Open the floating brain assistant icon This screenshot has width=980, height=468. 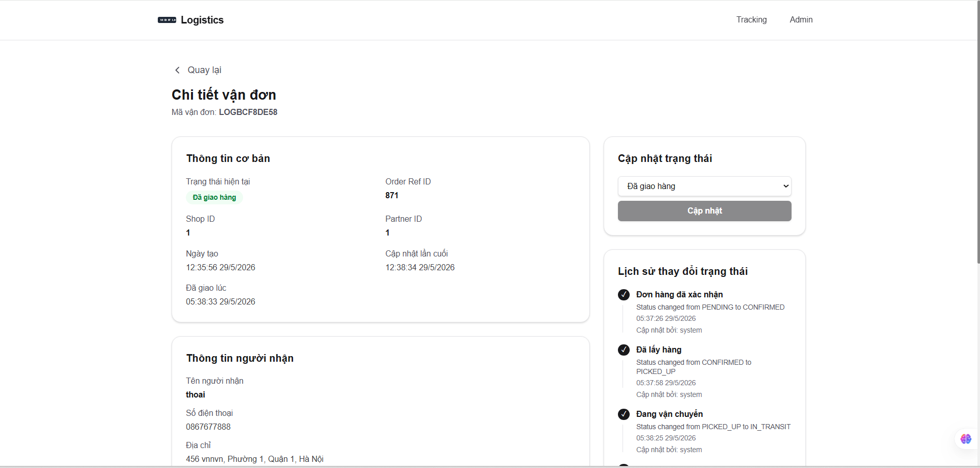[966, 439]
